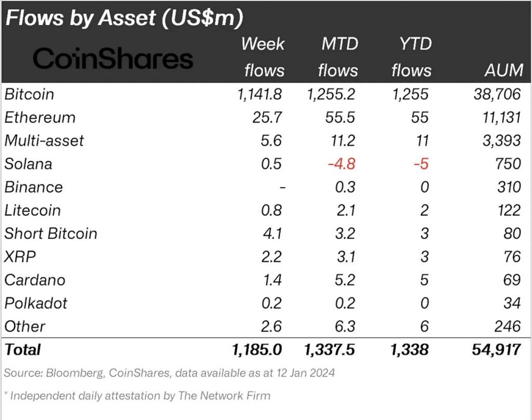Select the Binance row label

click(34, 187)
